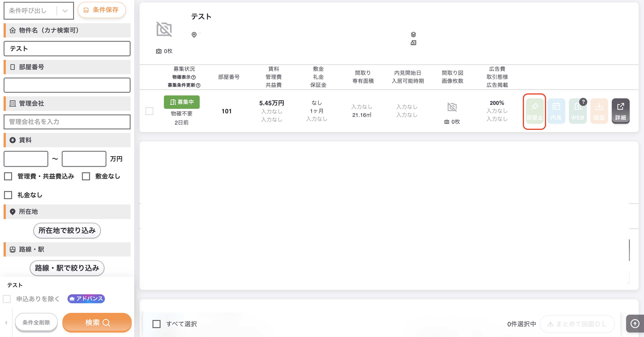Collapse the sidebar with left chevron
Image resolution: width=644 pixels, height=337 pixels.
pos(6,323)
